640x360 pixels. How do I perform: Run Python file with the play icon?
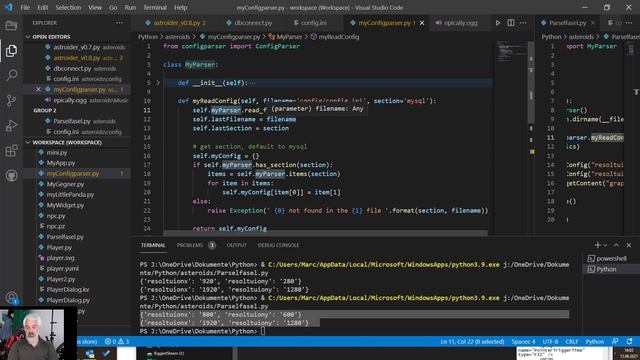[498, 23]
